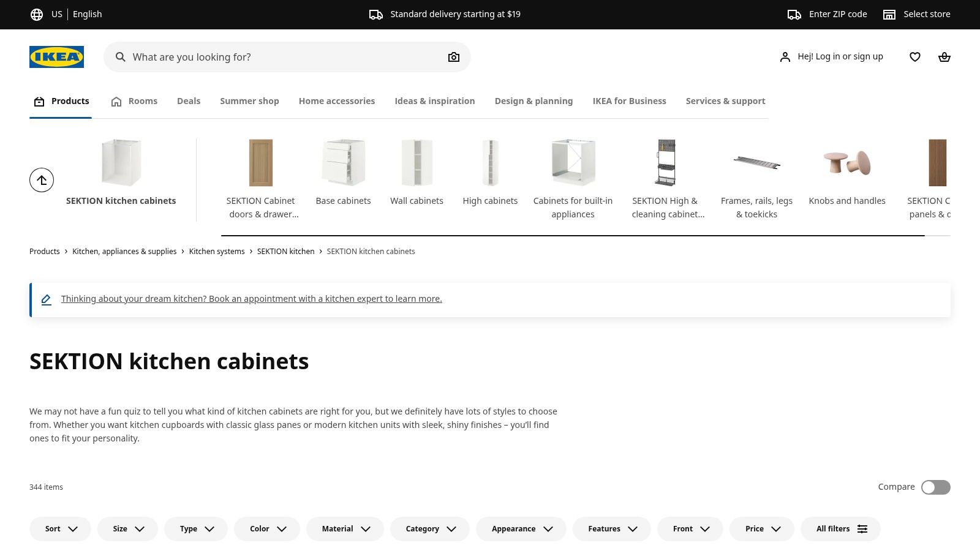The width and height of the screenshot is (980, 551).
Task: Open the favorites heart icon
Action: (915, 57)
